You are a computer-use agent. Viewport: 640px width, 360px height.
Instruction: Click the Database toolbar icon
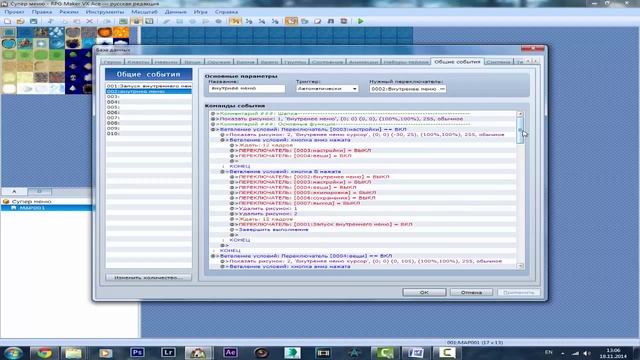tap(291, 21)
